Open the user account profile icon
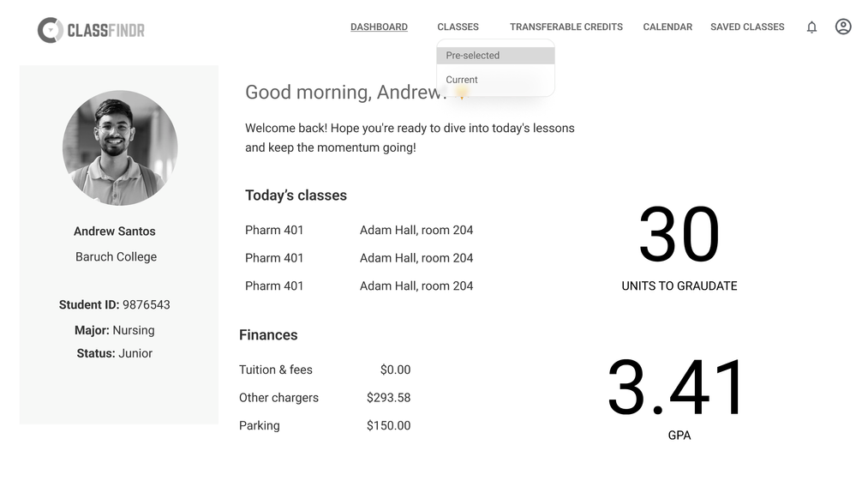 click(x=843, y=27)
